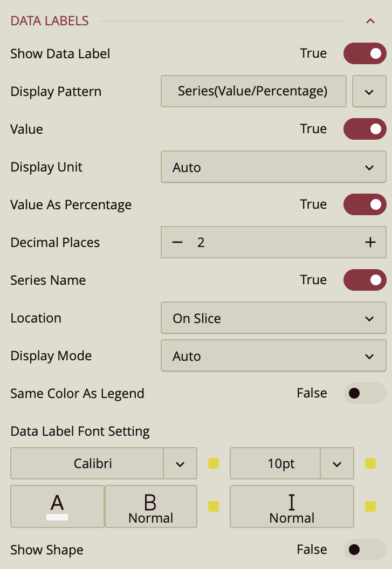Disable the Value toggle
Viewport: 392px width, 569px height.
[365, 129]
